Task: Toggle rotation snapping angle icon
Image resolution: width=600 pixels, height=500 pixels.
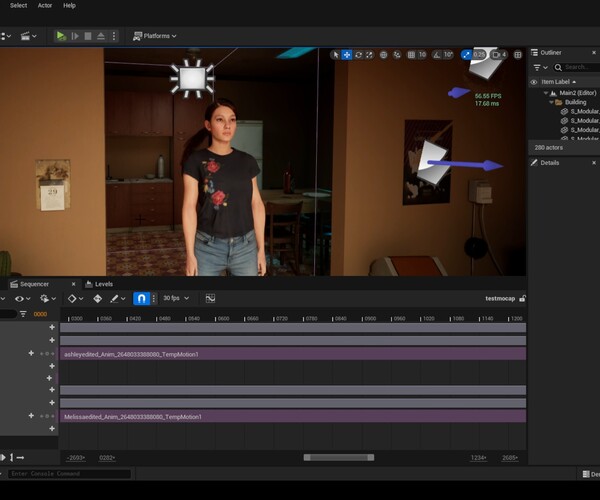Action: click(x=437, y=55)
